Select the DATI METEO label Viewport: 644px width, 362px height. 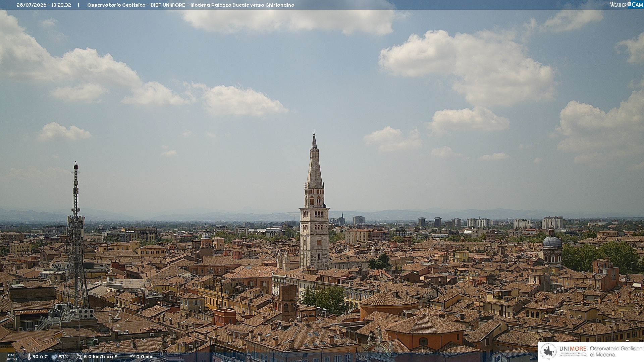12,357
